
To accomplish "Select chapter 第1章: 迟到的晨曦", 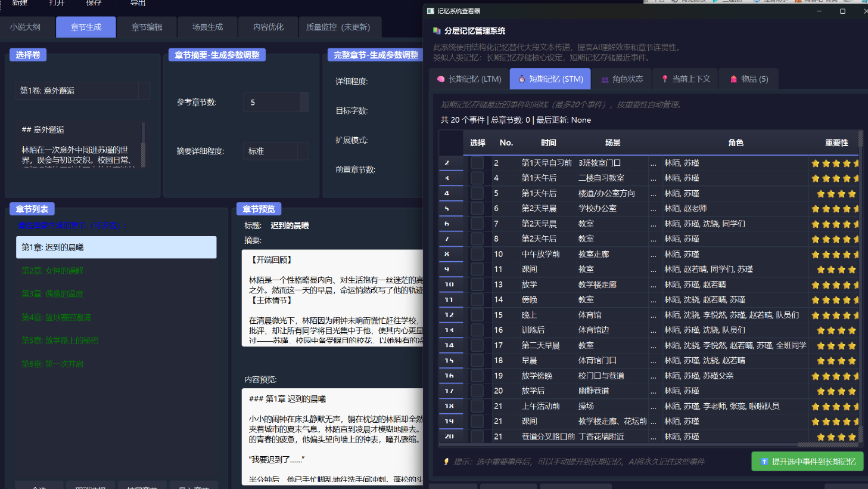I will (x=116, y=247).
